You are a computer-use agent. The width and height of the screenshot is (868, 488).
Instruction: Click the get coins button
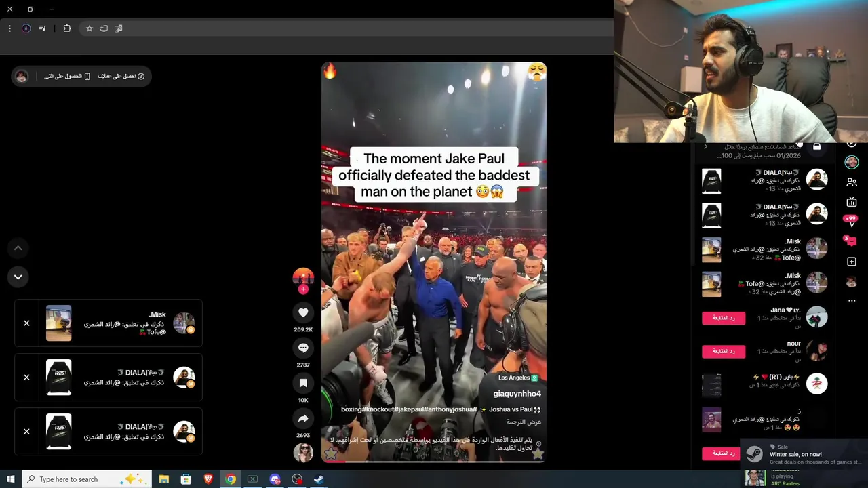pos(121,76)
